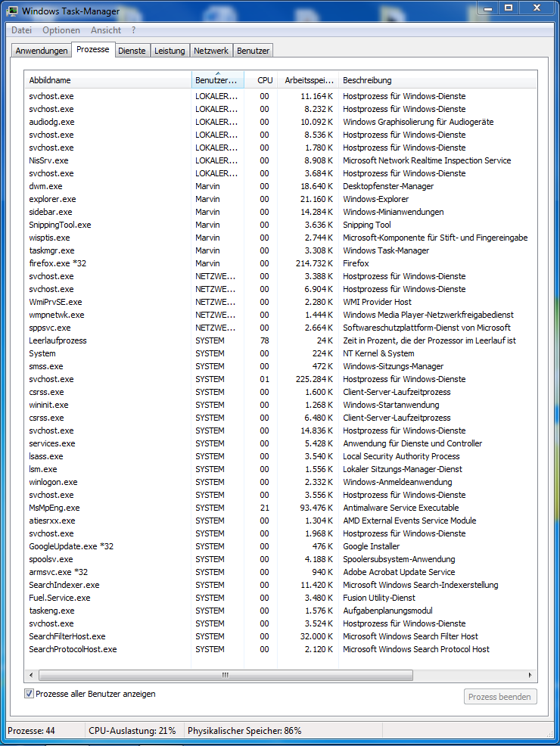Open the Optionen menu

pos(61,30)
